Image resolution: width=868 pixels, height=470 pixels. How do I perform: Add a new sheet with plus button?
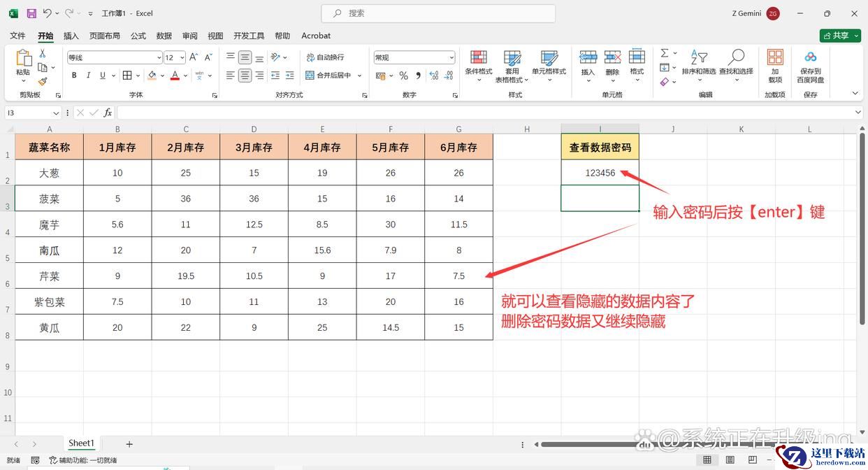coord(129,443)
